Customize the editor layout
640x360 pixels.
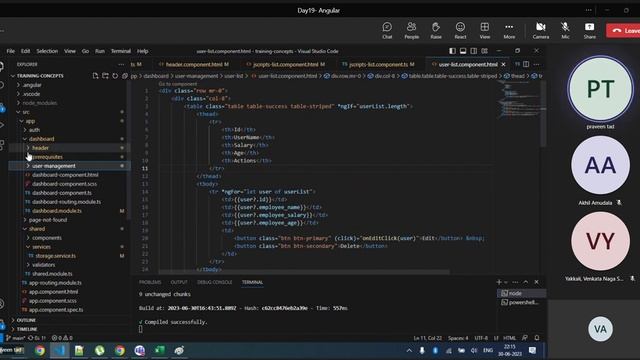[484, 51]
